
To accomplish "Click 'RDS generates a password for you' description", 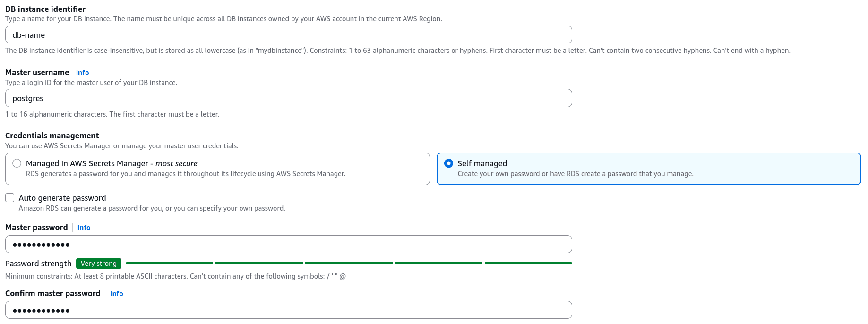I will 186,174.
